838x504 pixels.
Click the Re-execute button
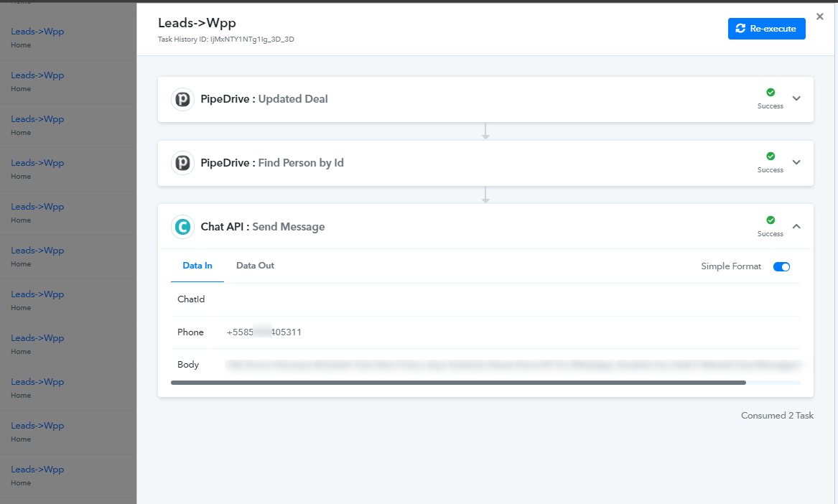pos(766,29)
